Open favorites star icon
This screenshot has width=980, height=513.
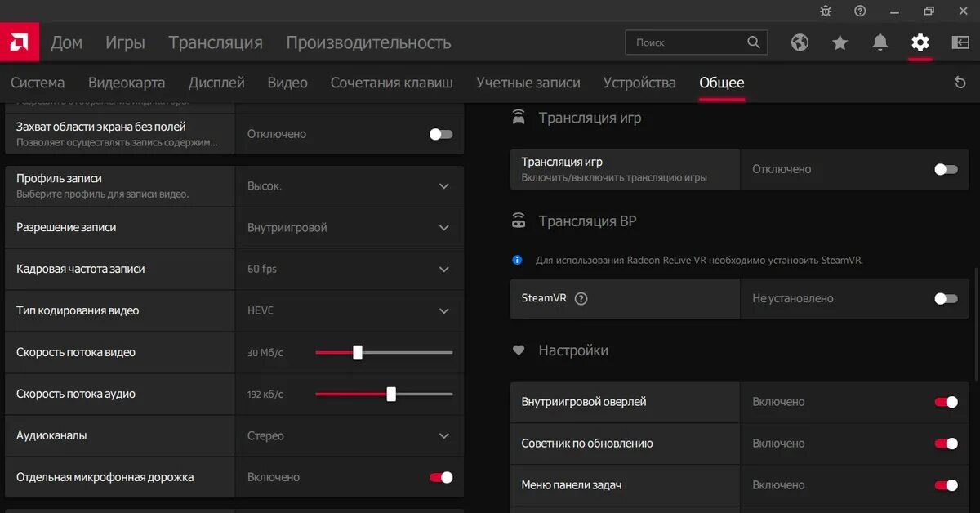pyautogui.click(x=840, y=42)
